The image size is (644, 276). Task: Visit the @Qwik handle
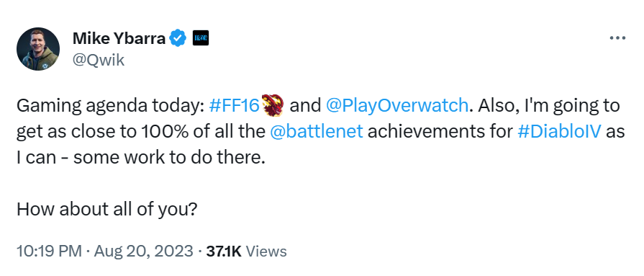click(99, 60)
